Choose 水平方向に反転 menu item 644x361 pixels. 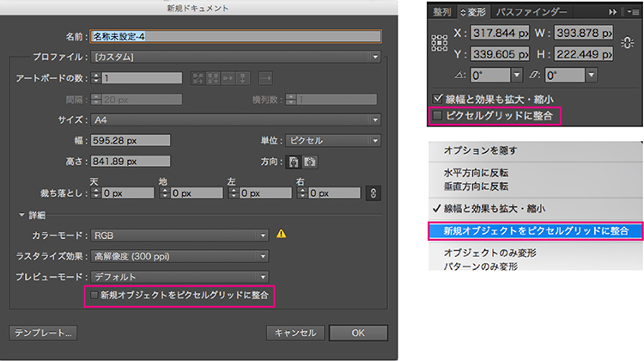pyautogui.click(x=535, y=173)
